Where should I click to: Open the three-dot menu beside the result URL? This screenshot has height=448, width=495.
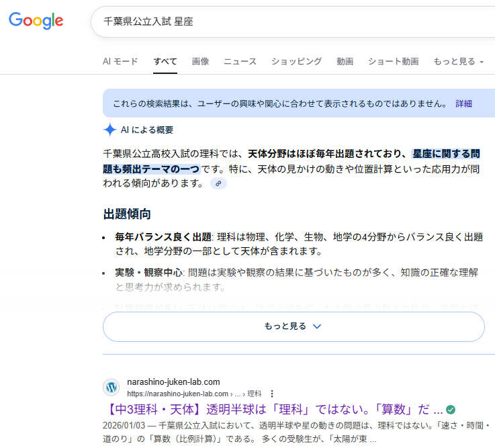(x=272, y=394)
